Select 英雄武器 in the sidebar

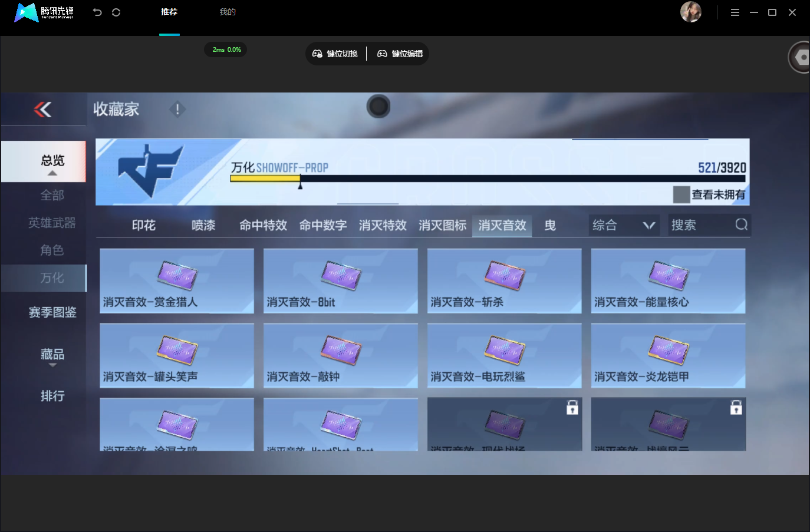pyautogui.click(x=52, y=223)
